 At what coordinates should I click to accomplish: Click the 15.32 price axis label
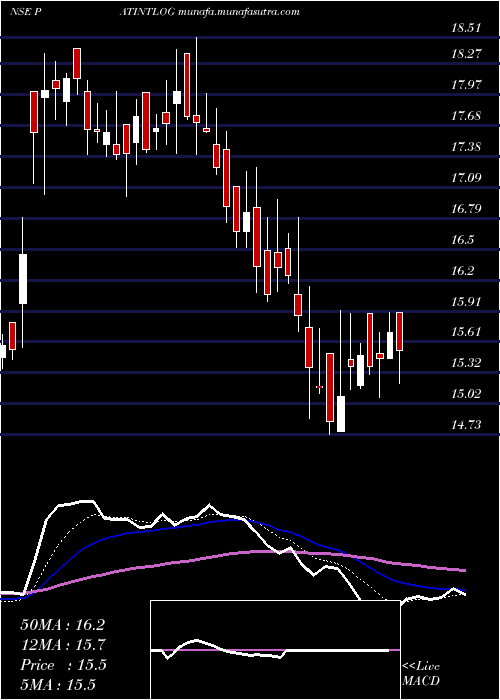[467, 362]
